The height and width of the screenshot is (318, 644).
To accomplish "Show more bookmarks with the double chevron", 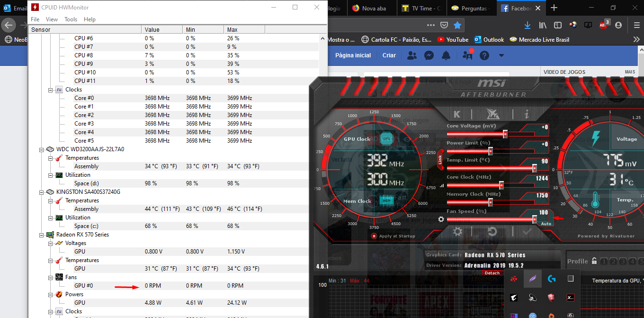I will [x=637, y=40].
